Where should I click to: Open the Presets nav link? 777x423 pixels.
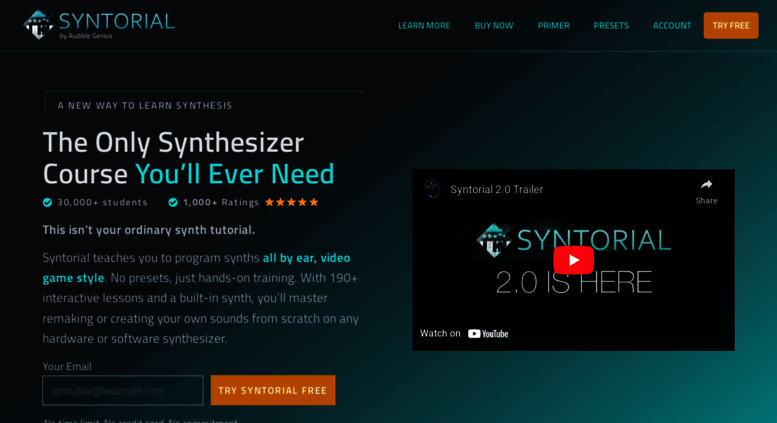611,26
